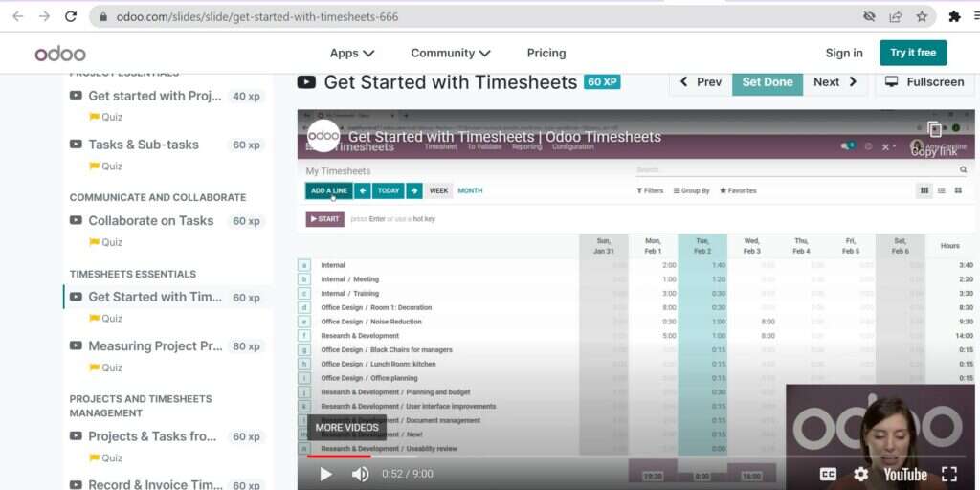This screenshot has width=980, height=490.
Task: Click the MORE VIDEOS overlay button
Action: point(346,428)
